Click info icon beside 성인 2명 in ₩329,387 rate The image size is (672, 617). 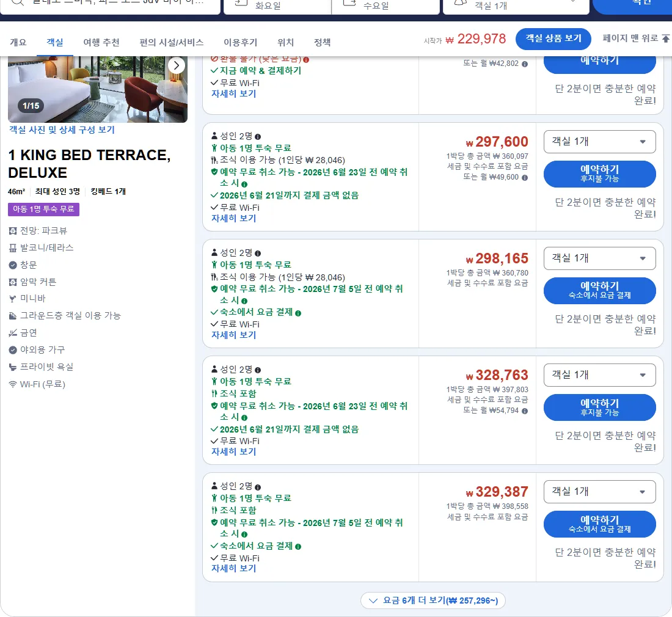(x=258, y=487)
